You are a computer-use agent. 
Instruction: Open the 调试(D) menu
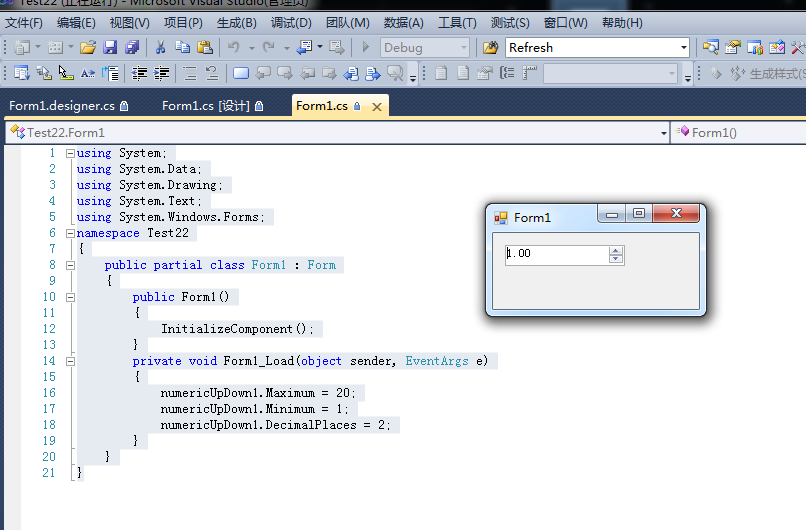point(291,23)
